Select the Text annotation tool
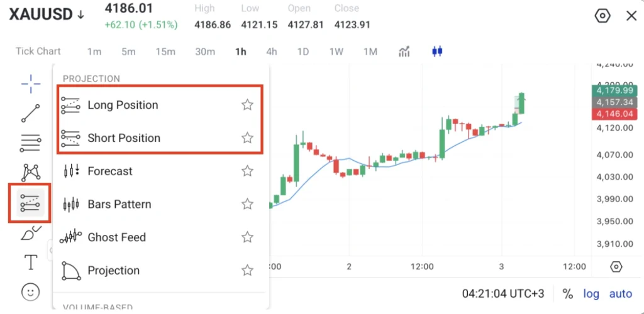This screenshot has height=314, width=644. point(31,262)
